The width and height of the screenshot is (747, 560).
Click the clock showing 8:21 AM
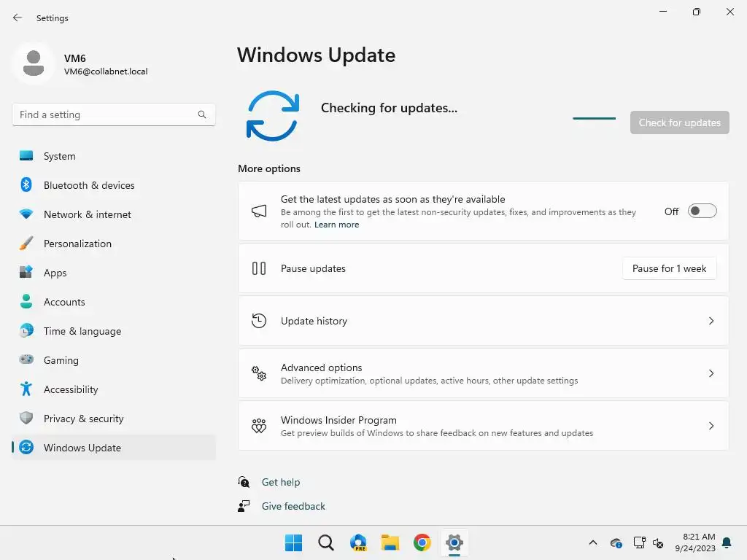(698, 537)
